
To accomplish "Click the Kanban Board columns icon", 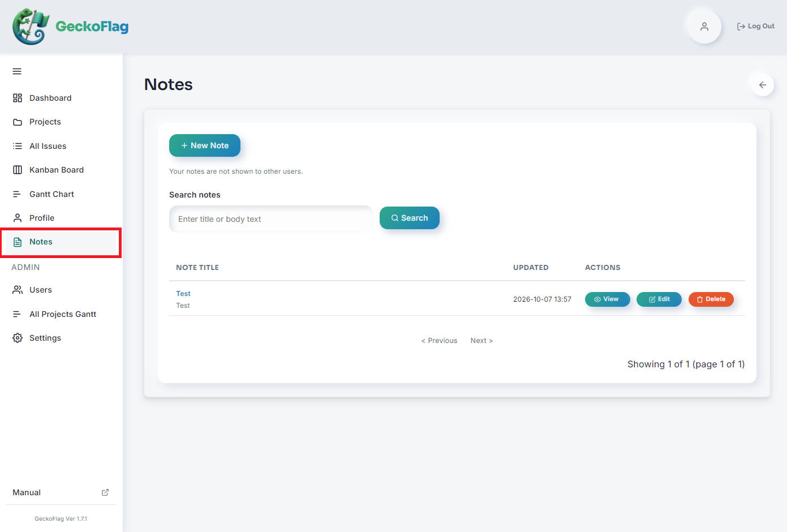I will click(x=18, y=170).
